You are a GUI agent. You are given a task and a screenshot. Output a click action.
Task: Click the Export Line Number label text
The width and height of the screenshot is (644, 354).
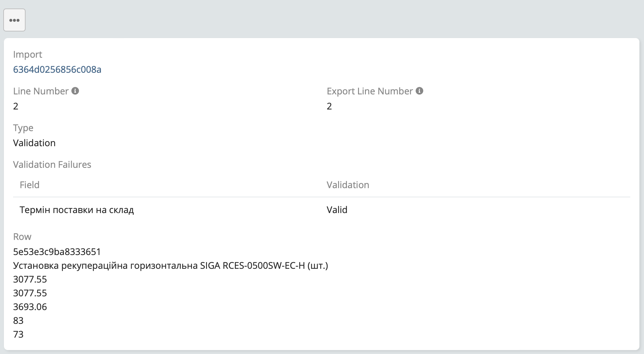click(x=369, y=91)
